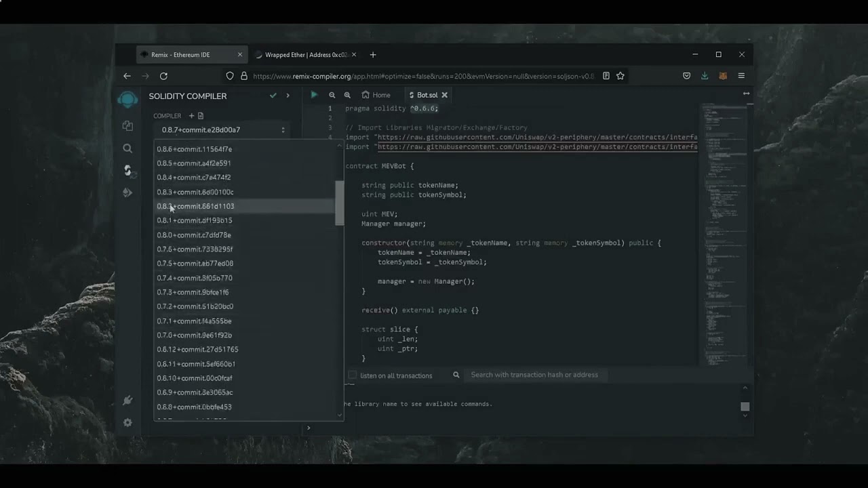The width and height of the screenshot is (868, 488).
Task: Open the Search in files sidebar icon
Action: click(x=127, y=148)
